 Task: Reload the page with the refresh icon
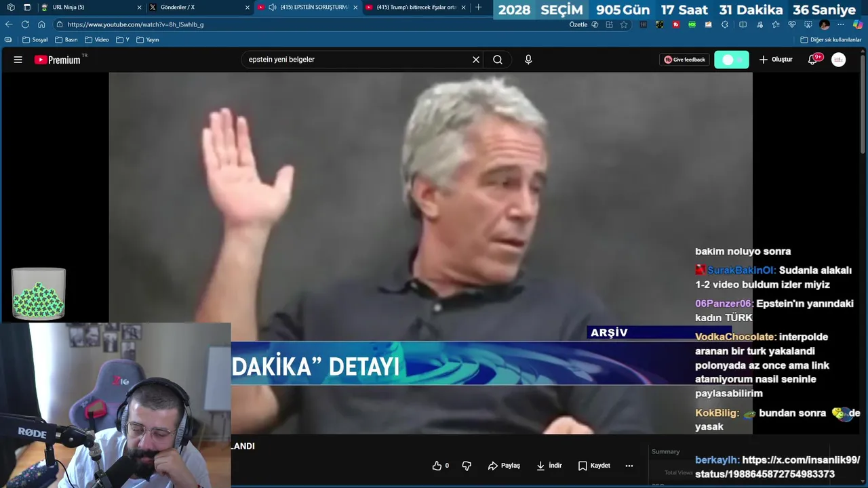(25, 24)
